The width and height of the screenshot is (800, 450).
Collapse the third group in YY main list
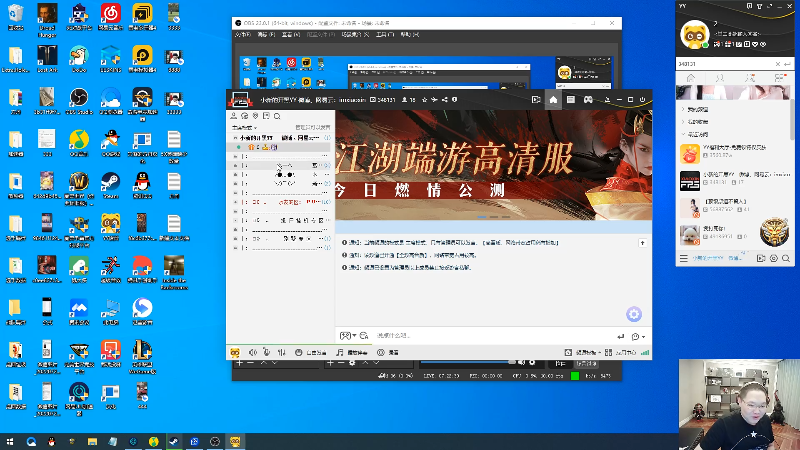[683, 134]
